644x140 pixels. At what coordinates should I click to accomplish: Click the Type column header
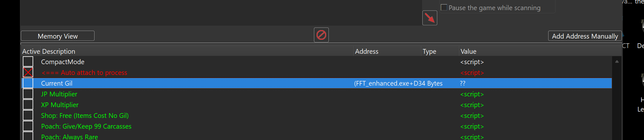(429, 52)
